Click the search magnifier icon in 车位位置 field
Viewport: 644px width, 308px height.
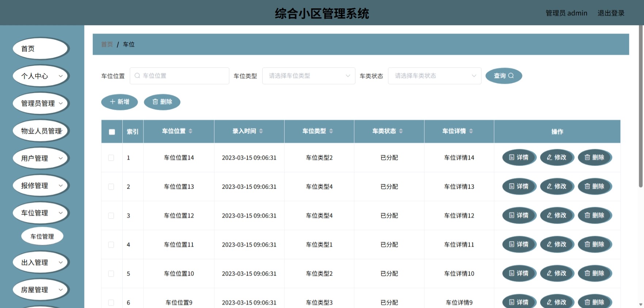137,76
